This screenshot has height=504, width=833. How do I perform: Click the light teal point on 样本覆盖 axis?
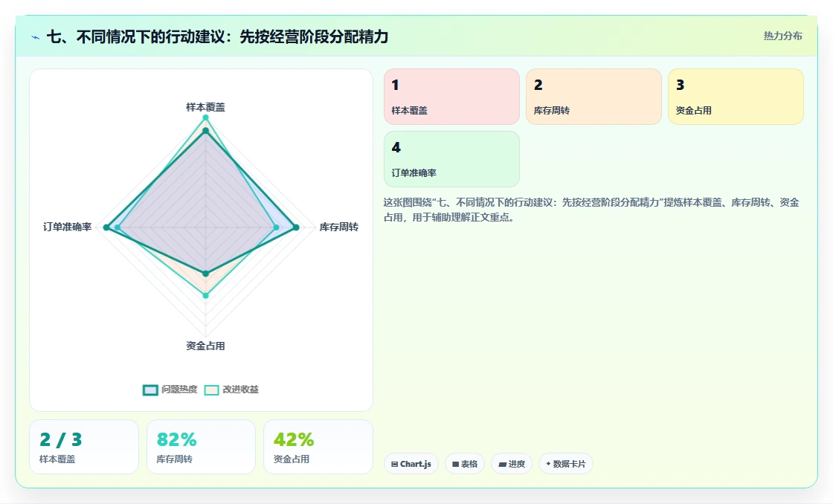pyautogui.click(x=205, y=117)
